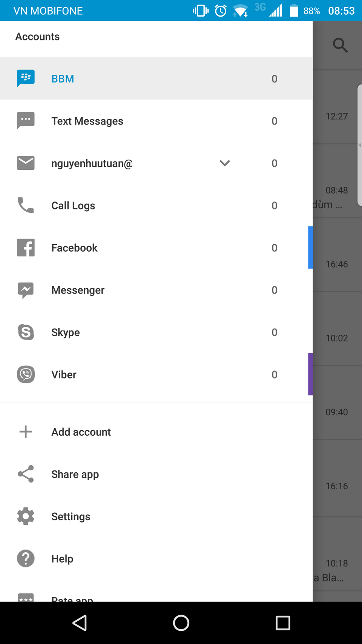The image size is (362, 644).
Task: Expand the nguyenhuutuan@ email account chevron
Action: pos(225,163)
